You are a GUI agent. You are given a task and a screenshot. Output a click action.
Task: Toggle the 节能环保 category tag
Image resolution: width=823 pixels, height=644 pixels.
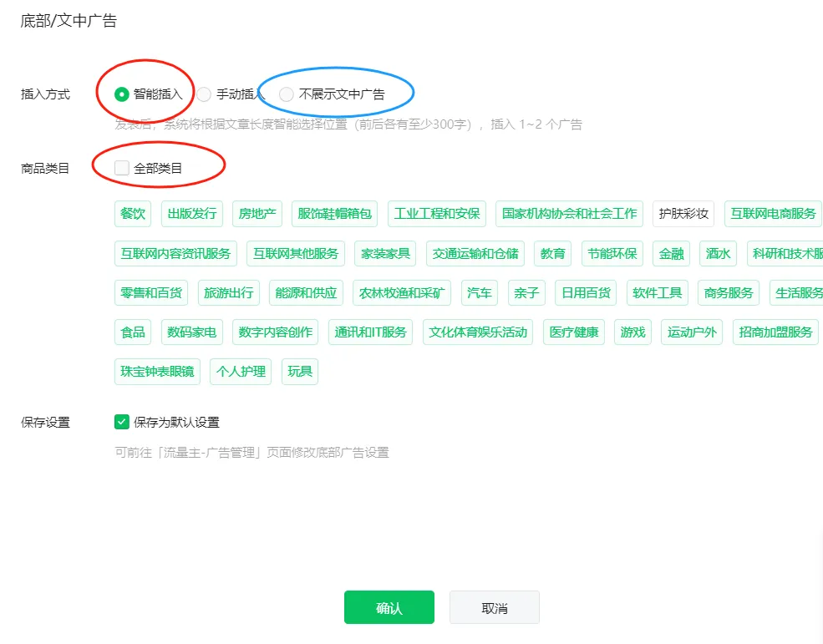pos(612,253)
